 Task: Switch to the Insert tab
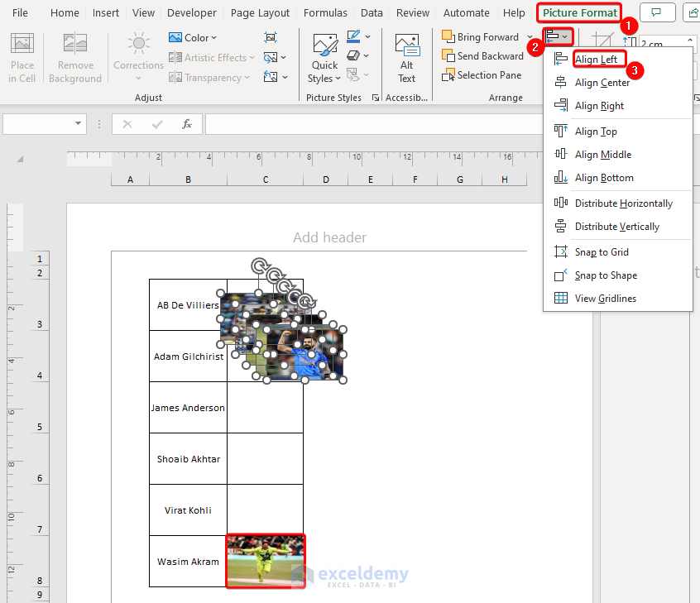[x=106, y=13]
